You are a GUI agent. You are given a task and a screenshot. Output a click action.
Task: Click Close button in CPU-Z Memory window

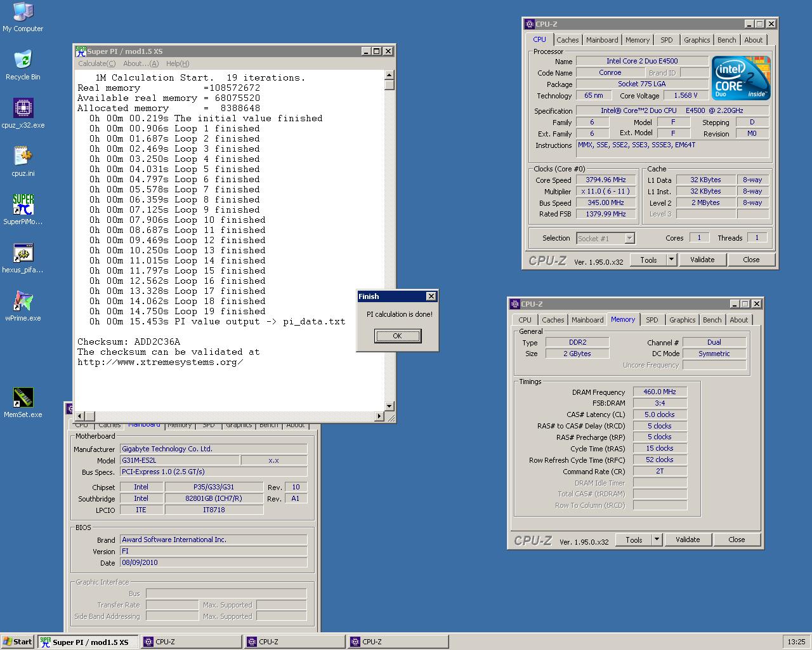coord(737,540)
